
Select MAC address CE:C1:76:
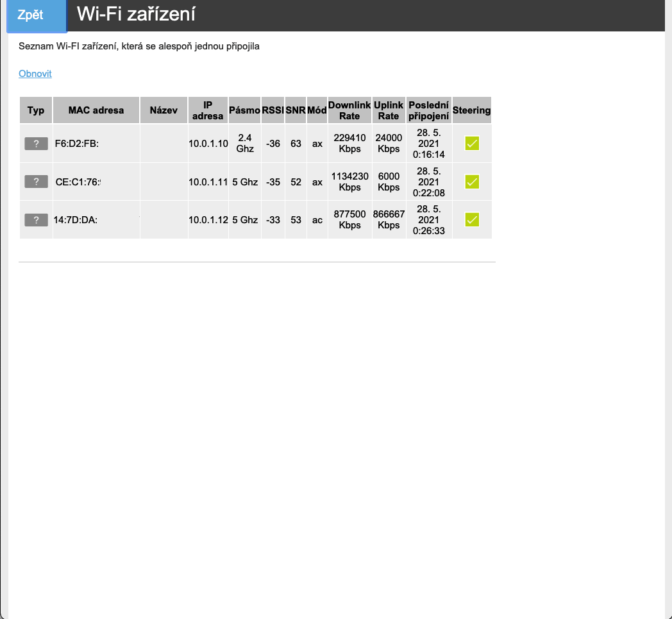tap(78, 182)
